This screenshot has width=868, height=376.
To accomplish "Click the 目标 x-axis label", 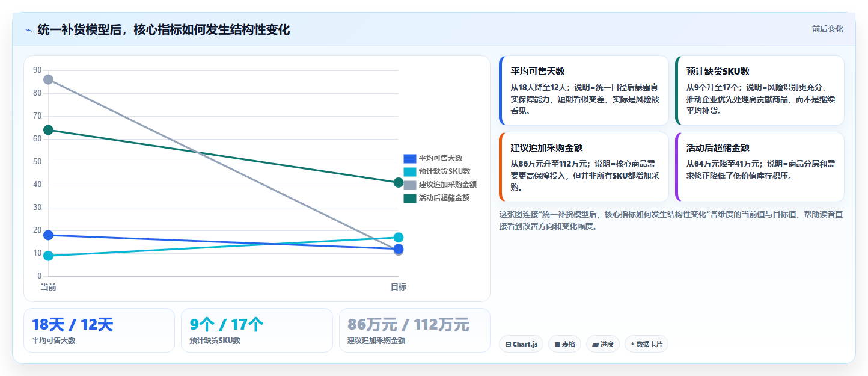I will [x=398, y=287].
